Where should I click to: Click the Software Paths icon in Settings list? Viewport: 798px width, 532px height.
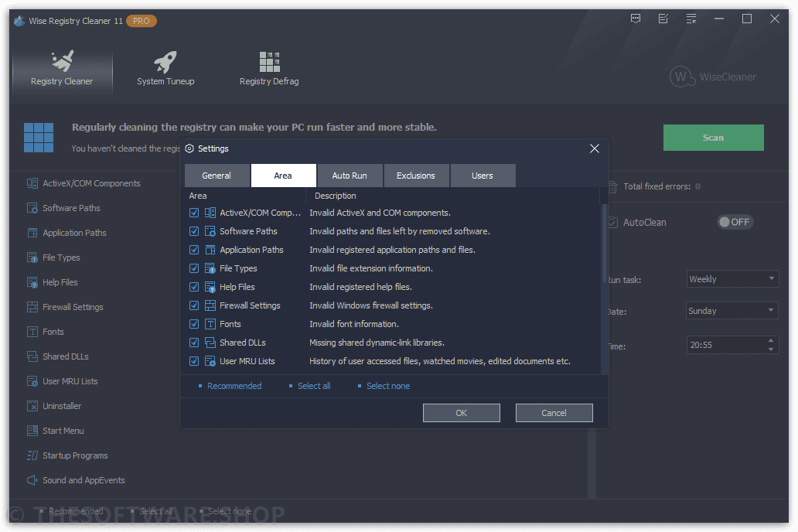210,231
